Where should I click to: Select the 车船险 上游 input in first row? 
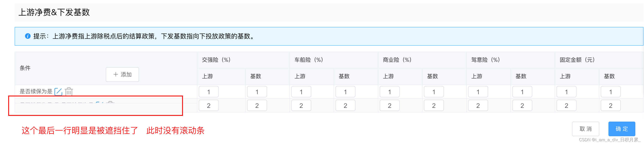click(x=301, y=92)
